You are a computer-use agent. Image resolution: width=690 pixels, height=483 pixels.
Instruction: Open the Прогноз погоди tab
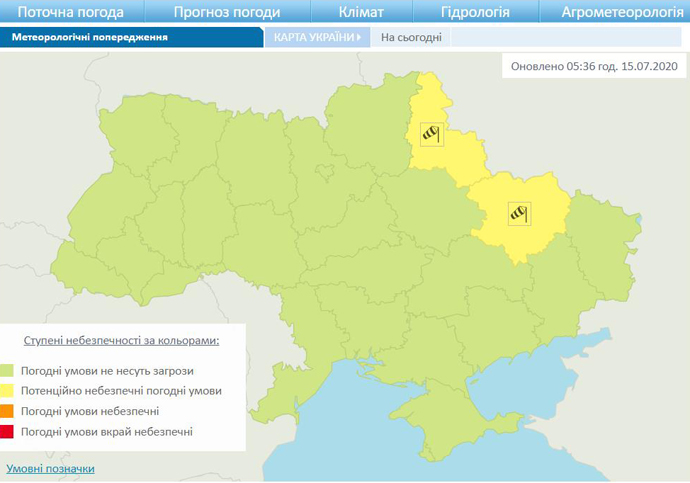(x=226, y=12)
